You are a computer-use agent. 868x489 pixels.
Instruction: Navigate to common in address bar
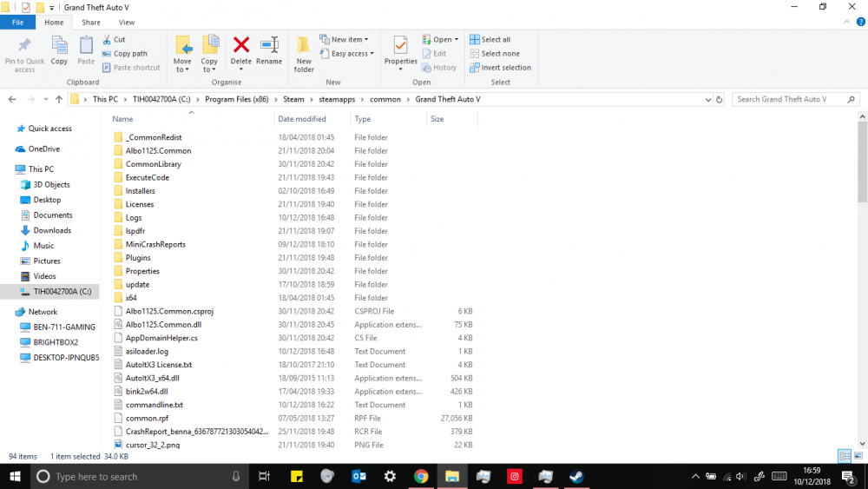[385, 99]
